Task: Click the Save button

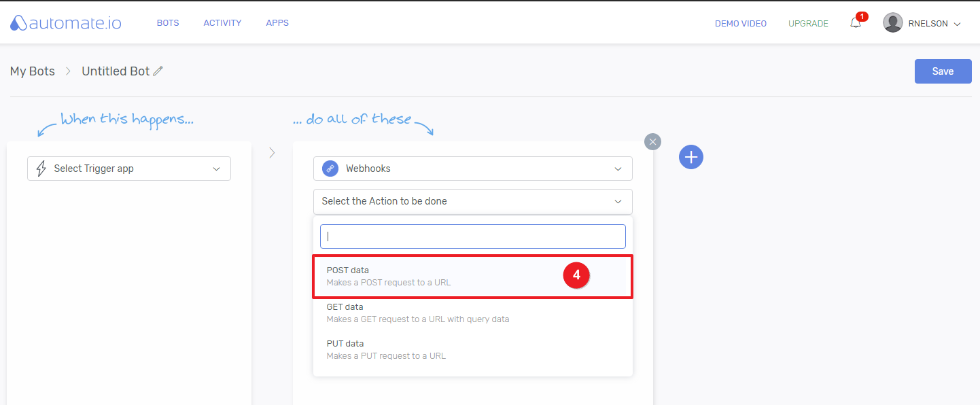Action: coord(943,71)
